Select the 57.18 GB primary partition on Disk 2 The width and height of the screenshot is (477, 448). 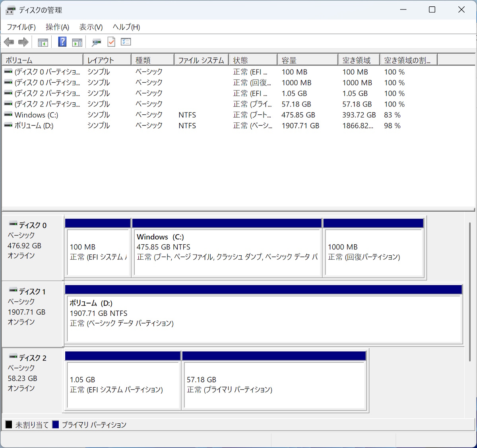(274, 384)
